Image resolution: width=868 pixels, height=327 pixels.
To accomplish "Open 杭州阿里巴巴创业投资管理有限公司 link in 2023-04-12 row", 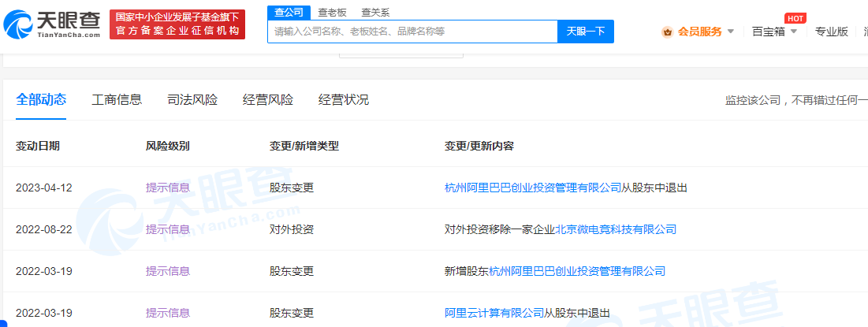I will click(533, 188).
